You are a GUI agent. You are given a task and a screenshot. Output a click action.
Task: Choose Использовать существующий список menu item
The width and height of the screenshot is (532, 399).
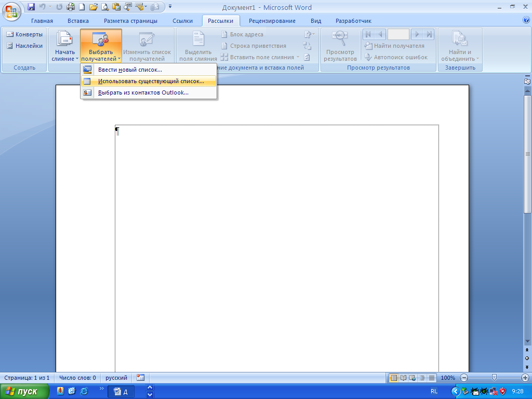149,81
